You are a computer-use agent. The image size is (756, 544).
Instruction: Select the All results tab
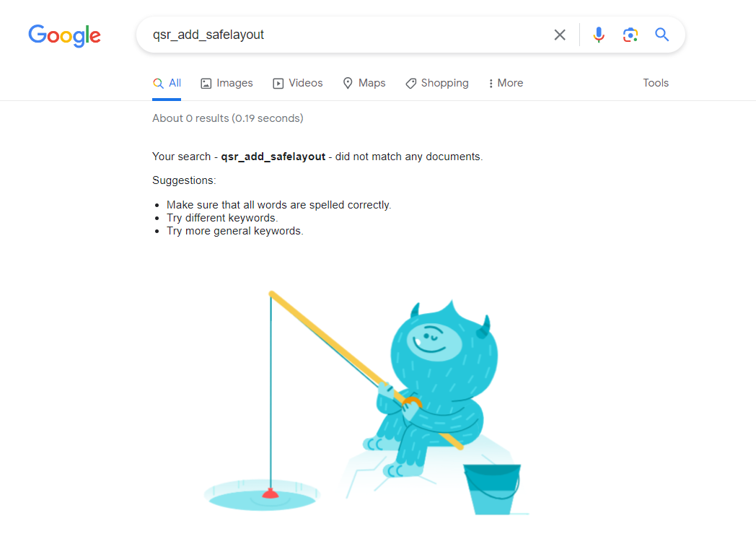pos(167,83)
